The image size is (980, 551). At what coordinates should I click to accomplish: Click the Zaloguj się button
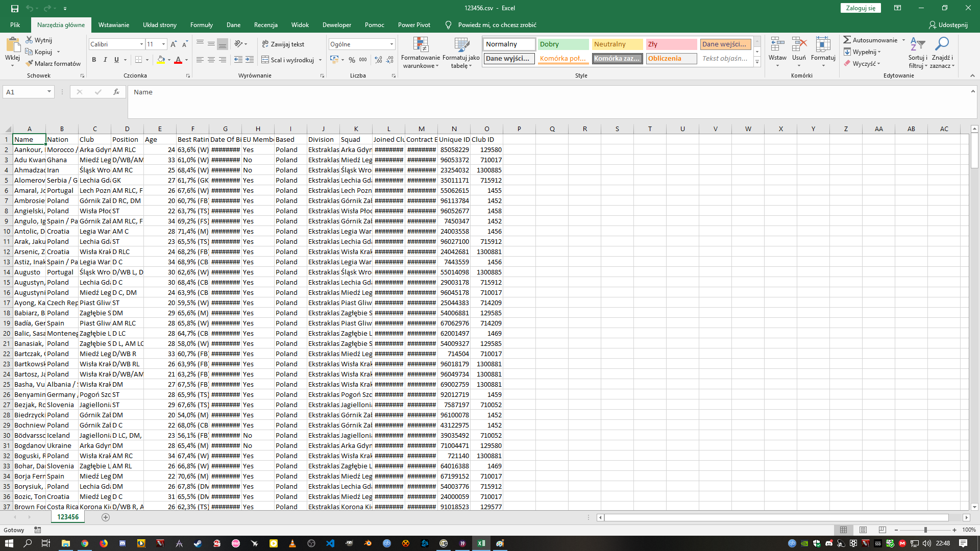(860, 8)
